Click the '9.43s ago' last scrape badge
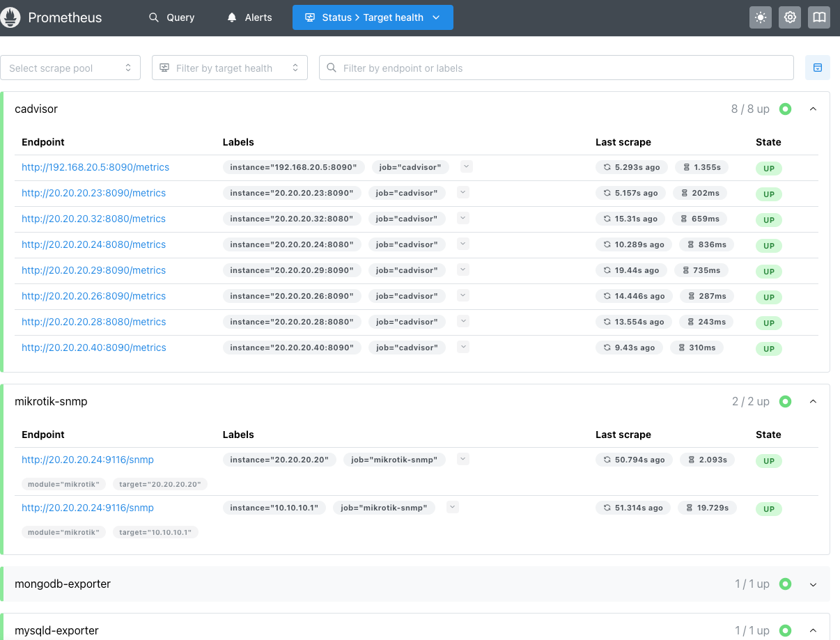Image resolution: width=840 pixels, height=640 pixels. 629,348
